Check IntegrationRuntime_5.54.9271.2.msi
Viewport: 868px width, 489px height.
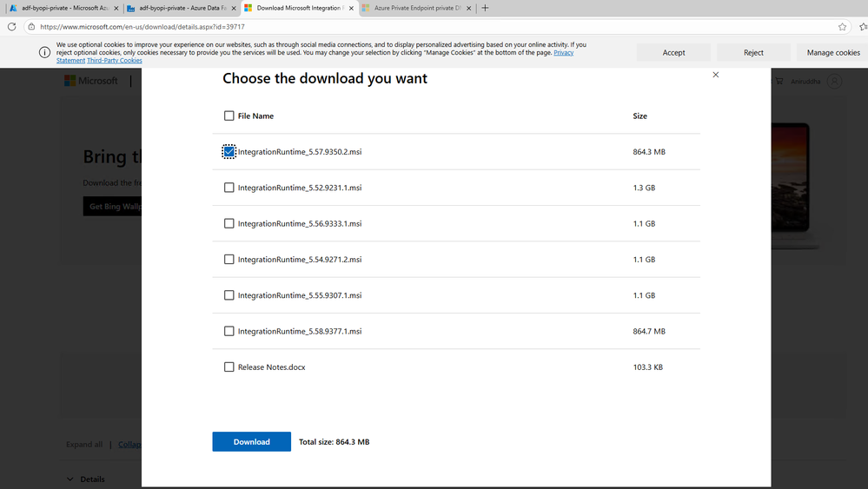(x=229, y=260)
